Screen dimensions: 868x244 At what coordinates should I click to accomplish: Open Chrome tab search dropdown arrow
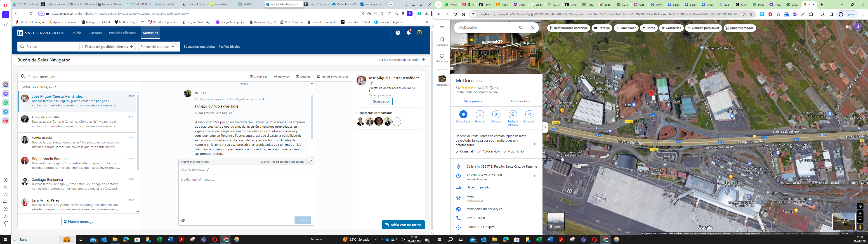coord(438,4)
